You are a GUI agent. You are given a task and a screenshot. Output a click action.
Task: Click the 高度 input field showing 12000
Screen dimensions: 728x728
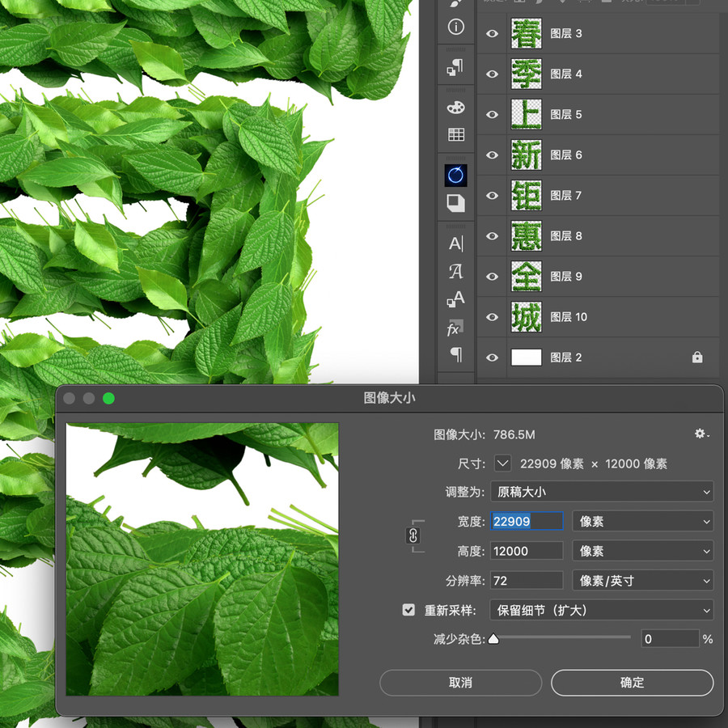(x=527, y=551)
